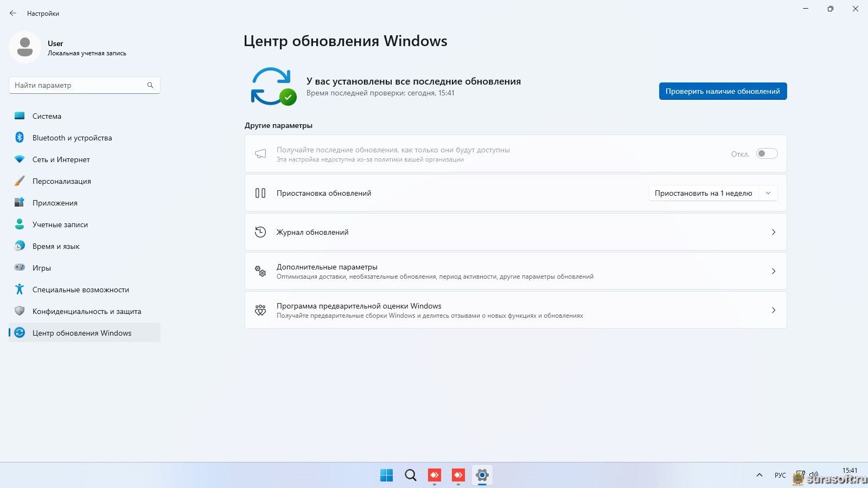
Task: Open Журнал обновлений row
Action: [x=515, y=232]
